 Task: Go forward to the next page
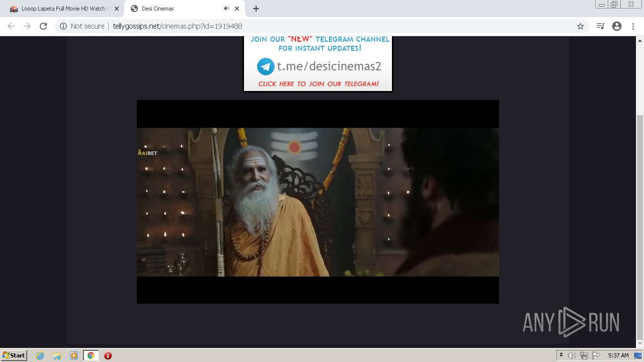pyautogui.click(x=27, y=26)
